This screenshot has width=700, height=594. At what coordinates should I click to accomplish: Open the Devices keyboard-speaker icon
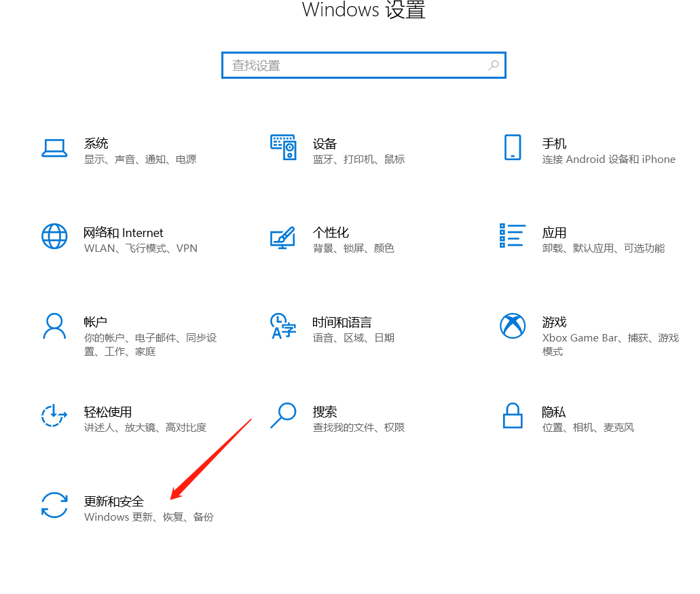tap(283, 147)
